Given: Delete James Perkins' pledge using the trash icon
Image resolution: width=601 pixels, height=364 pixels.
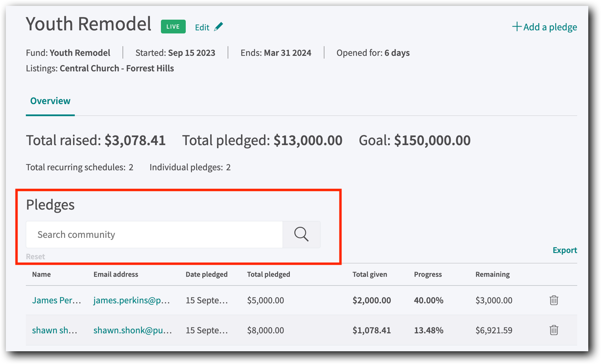Looking at the screenshot, I should pos(554,300).
